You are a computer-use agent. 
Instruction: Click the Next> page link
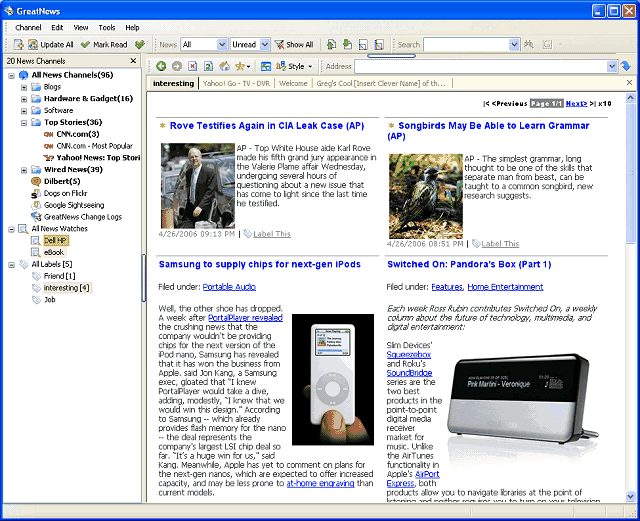click(576, 103)
